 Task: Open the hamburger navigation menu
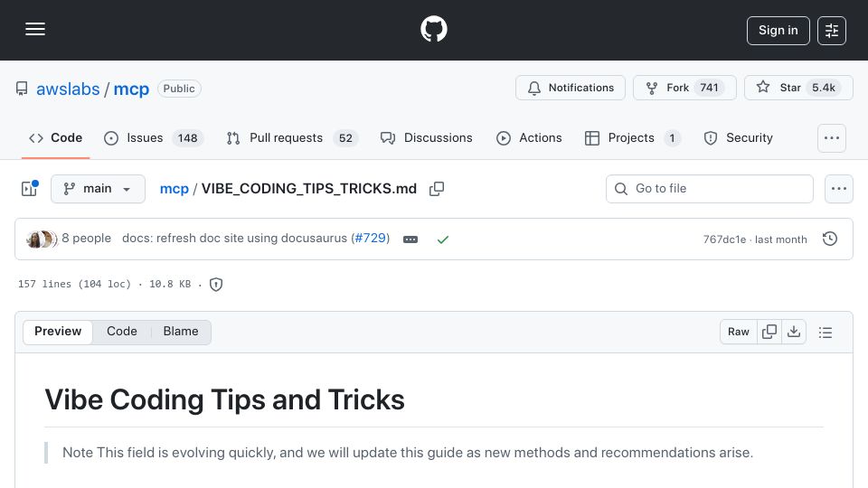click(35, 29)
